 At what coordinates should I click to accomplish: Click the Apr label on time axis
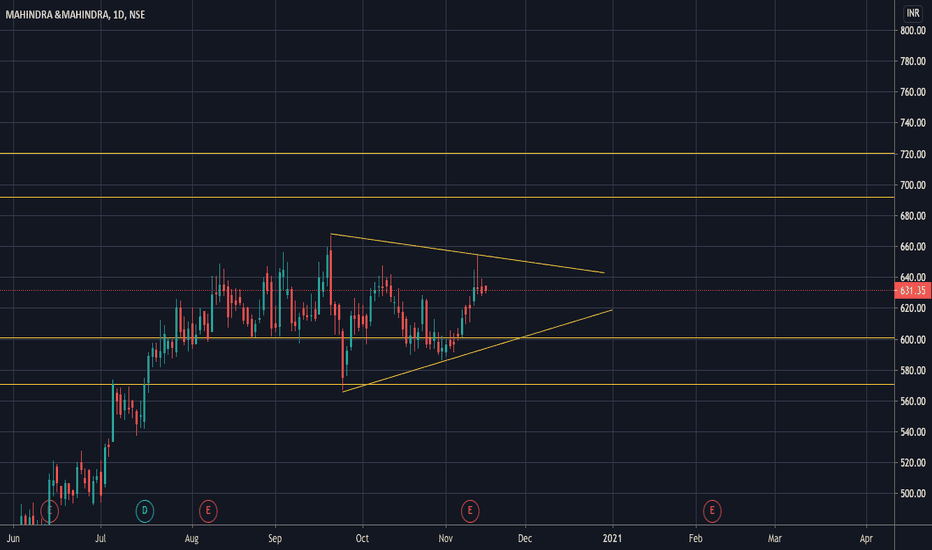866,539
